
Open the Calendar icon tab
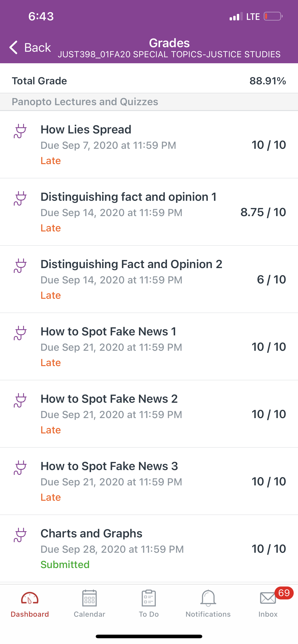89,598
